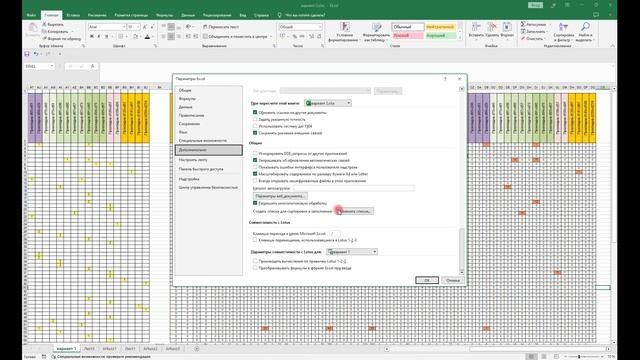Open the 'При пересчете этой книги' workbook dropdown
Screen dimensions: 640x360
click(328, 103)
